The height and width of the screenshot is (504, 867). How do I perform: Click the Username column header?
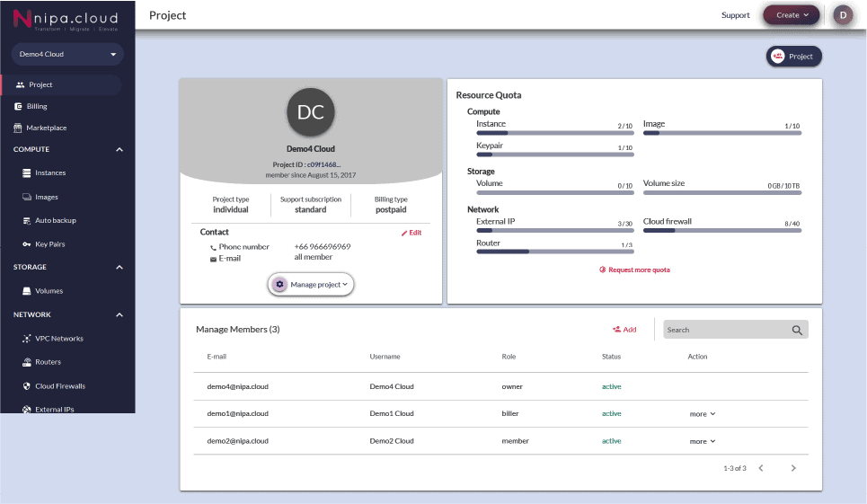pyautogui.click(x=385, y=357)
